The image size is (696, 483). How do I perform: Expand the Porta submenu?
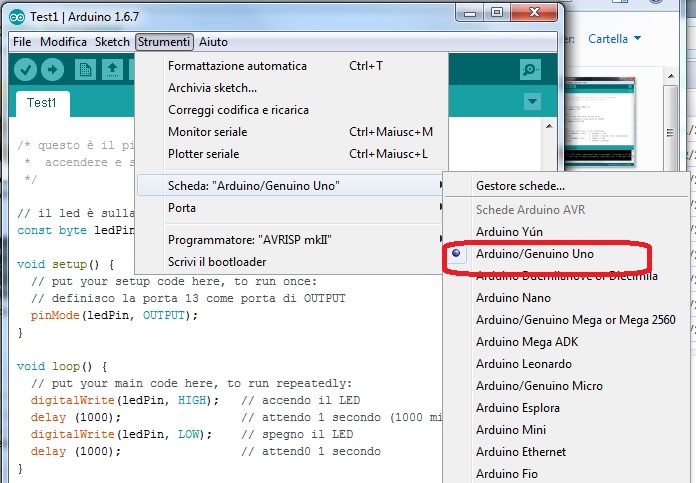click(291, 207)
